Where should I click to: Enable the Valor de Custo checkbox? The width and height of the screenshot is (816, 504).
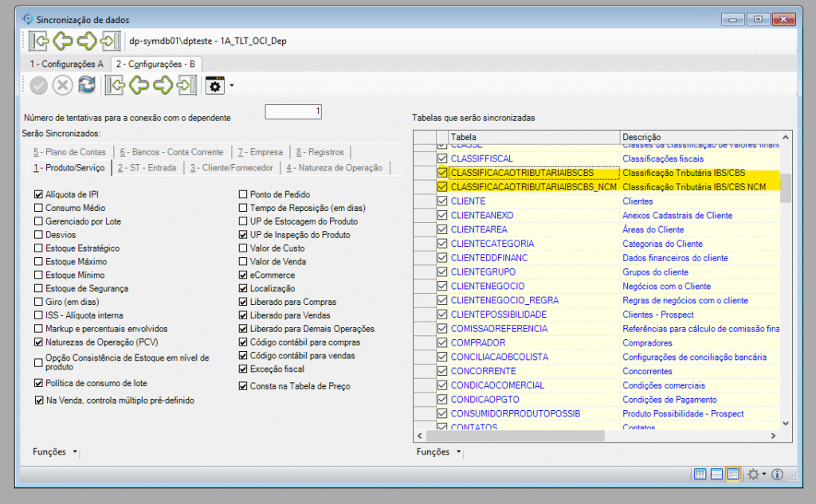pyautogui.click(x=244, y=248)
